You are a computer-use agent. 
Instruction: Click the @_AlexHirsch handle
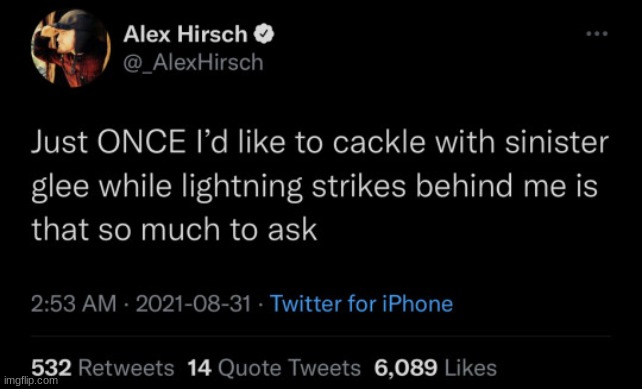[193, 63]
